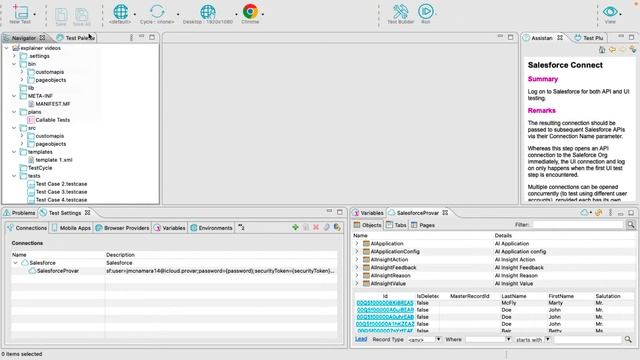This screenshot has width=640, height=360.
Task: Open the Mobile Apps tab
Action: 71,228
